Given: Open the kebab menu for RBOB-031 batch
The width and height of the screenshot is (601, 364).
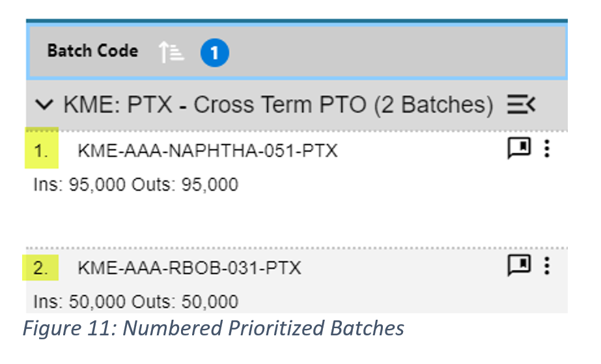Looking at the screenshot, I should pos(547,266).
